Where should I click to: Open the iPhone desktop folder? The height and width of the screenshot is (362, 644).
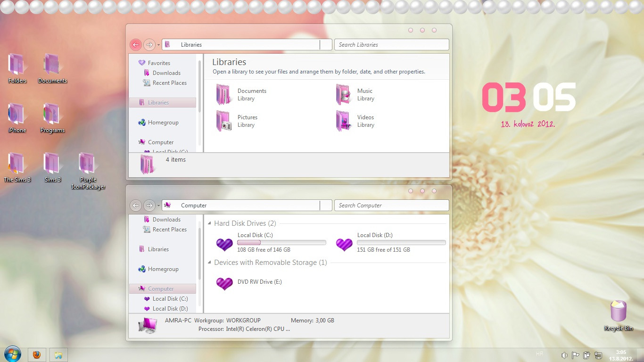coord(17,118)
